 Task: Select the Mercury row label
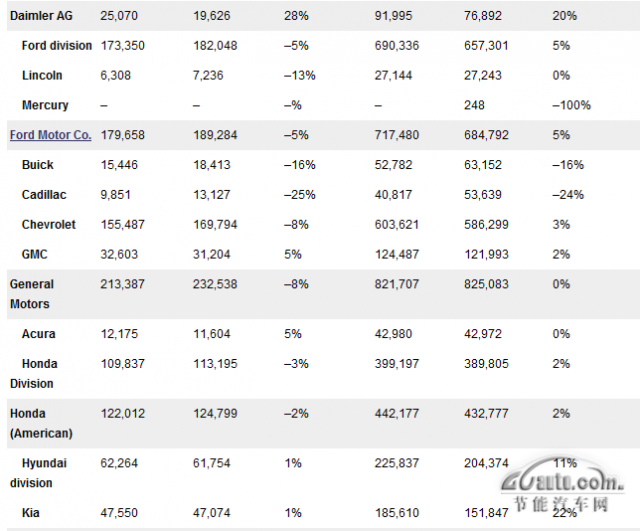[45, 105]
